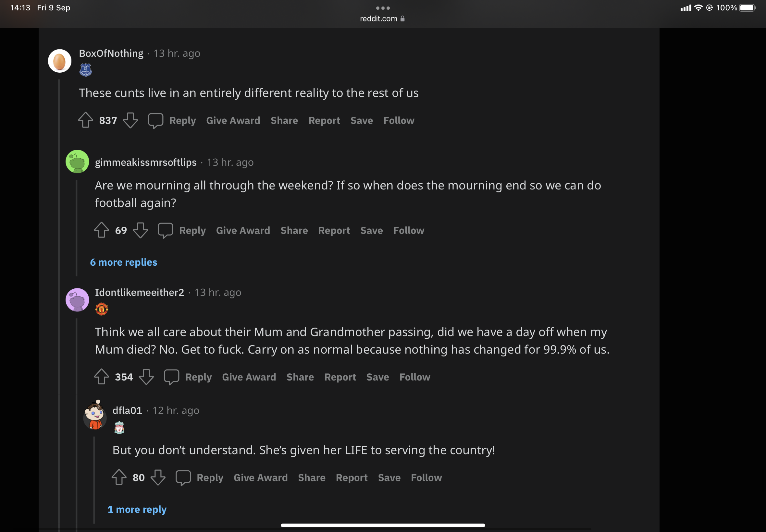Upvote gimmeakissmrsoftlips' mourning comment
Viewport: 766px width, 532px height.
tap(101, 230)
